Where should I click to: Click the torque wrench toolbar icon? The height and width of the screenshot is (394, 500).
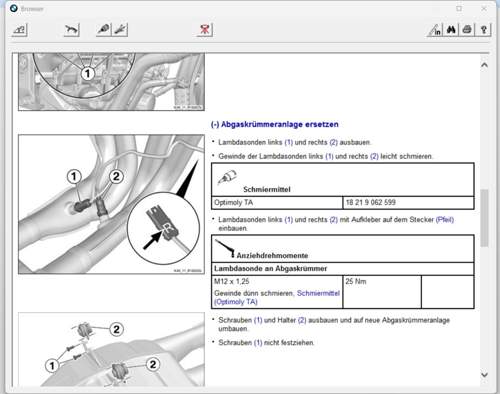point(72,30)
